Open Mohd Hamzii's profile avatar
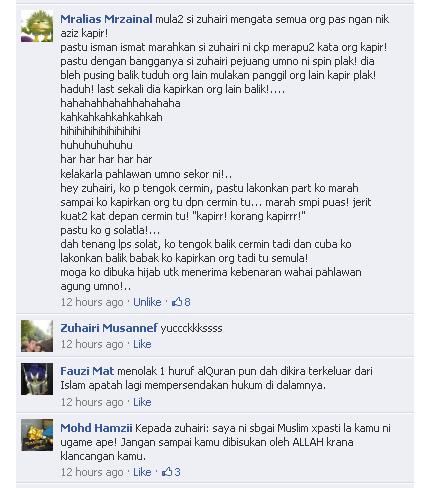440x488 pixels. [x=37, y=435]
